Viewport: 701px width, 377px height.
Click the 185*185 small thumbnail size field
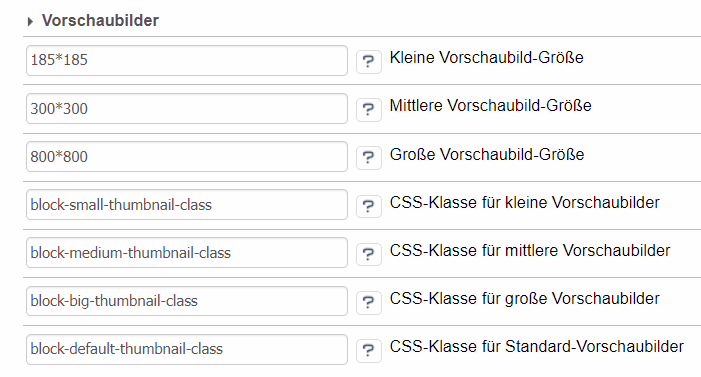[187, 60]
